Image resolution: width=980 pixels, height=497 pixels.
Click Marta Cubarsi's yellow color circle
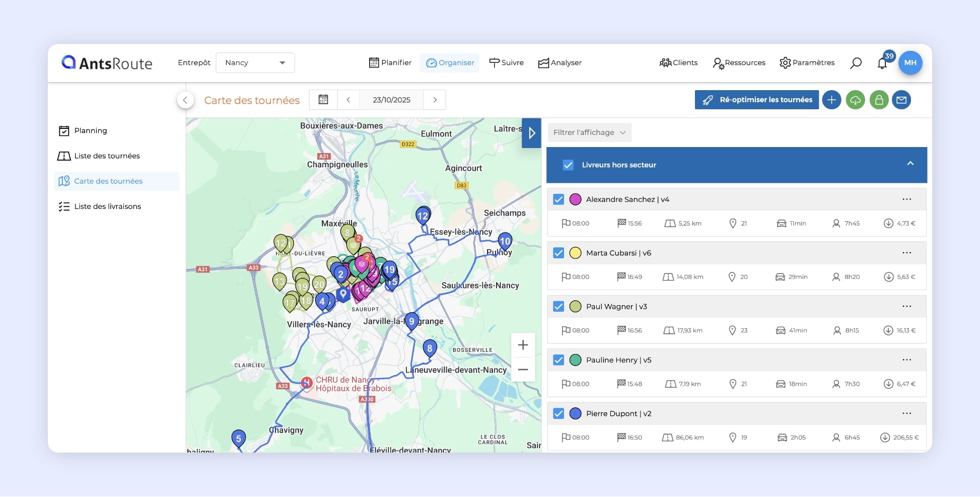pos(575,253)
